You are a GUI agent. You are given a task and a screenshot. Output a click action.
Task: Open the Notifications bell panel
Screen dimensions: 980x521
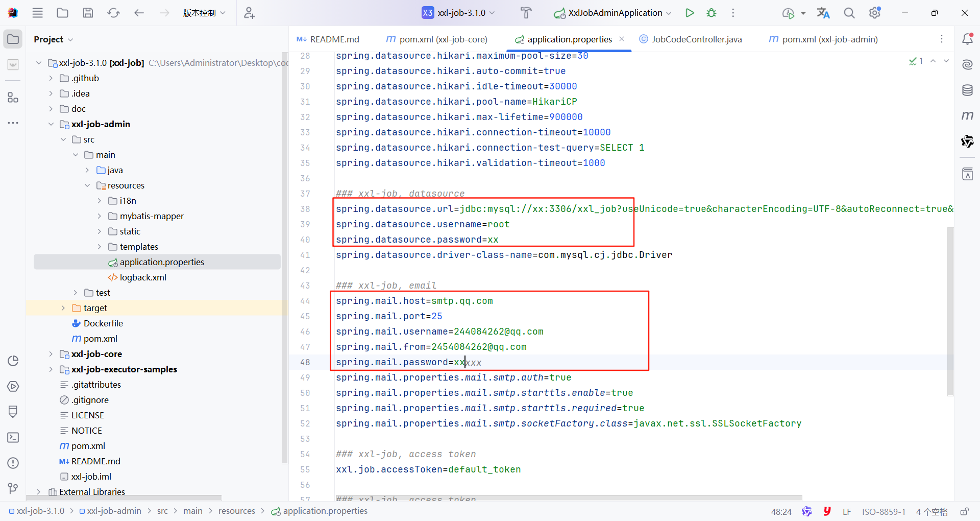[x=967, y=39]
